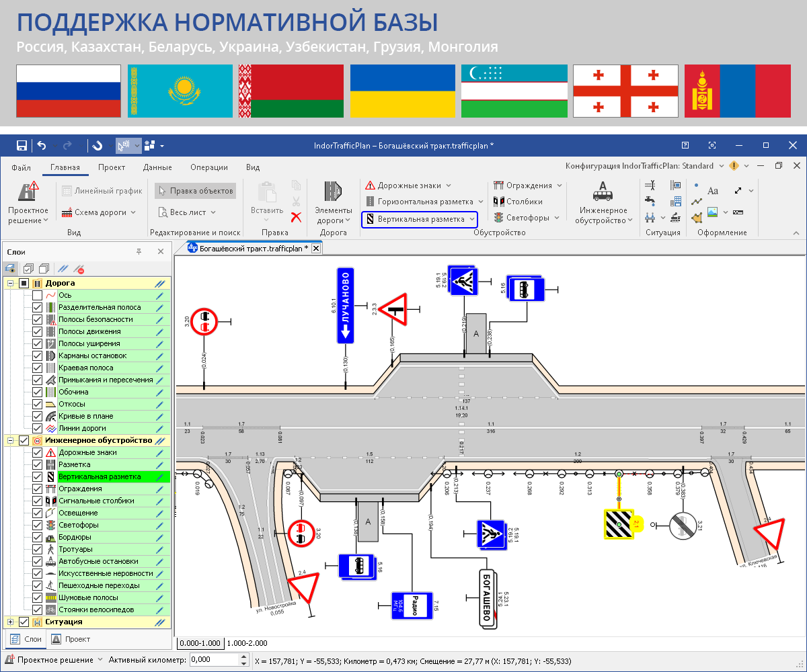Viewport: 807px width, 672px height.
Task: Switch to the Операции ribbon tab
Action: (x=208, y=167)
